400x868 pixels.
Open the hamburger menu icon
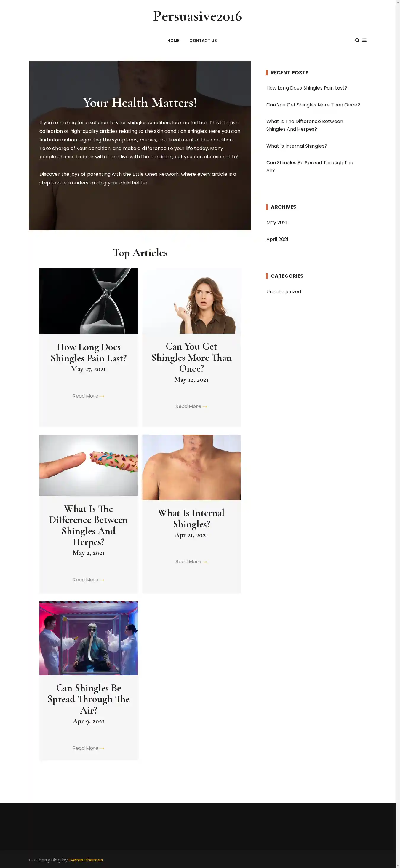[x=364, y=40]
